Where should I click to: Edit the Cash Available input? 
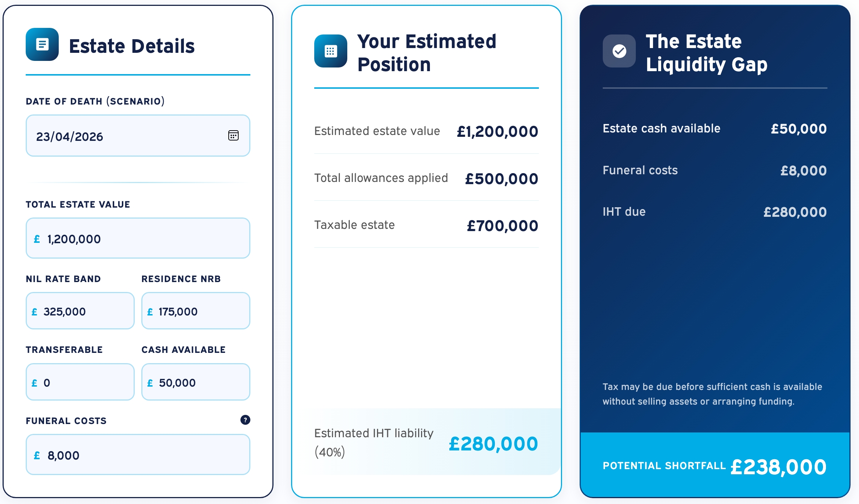point(196,382)
